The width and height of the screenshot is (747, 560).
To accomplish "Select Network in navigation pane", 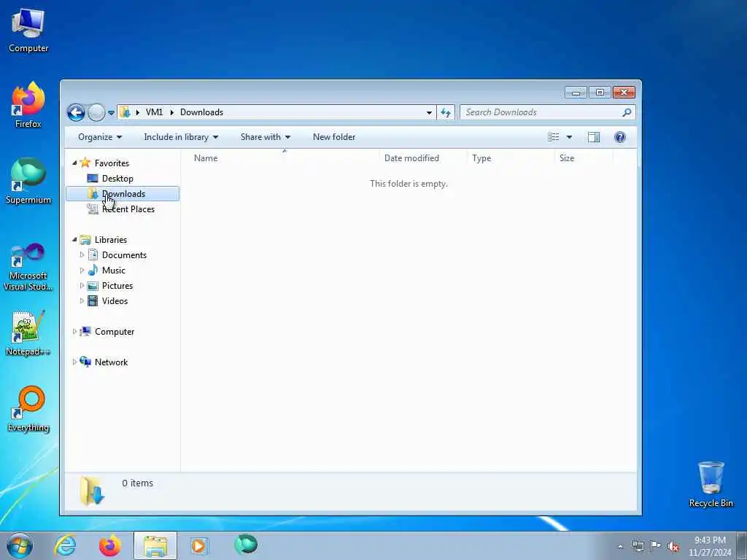I will tap(111, 362).
